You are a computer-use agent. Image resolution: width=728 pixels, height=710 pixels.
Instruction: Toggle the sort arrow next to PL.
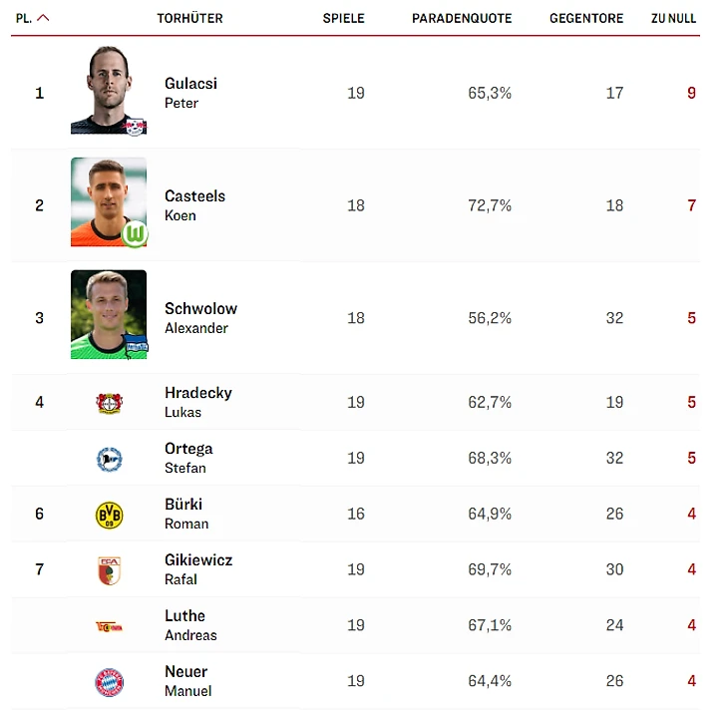pyautogui.click(x=43, y=18)
